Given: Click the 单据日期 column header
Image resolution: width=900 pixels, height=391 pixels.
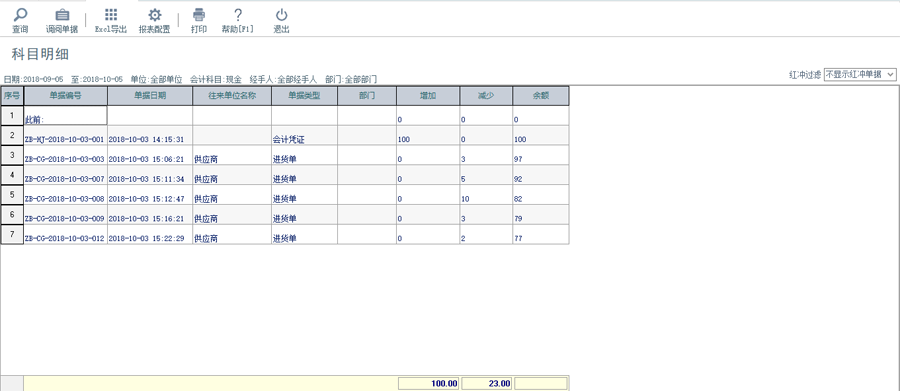Looking at the screenshot, I should [150, 96].
